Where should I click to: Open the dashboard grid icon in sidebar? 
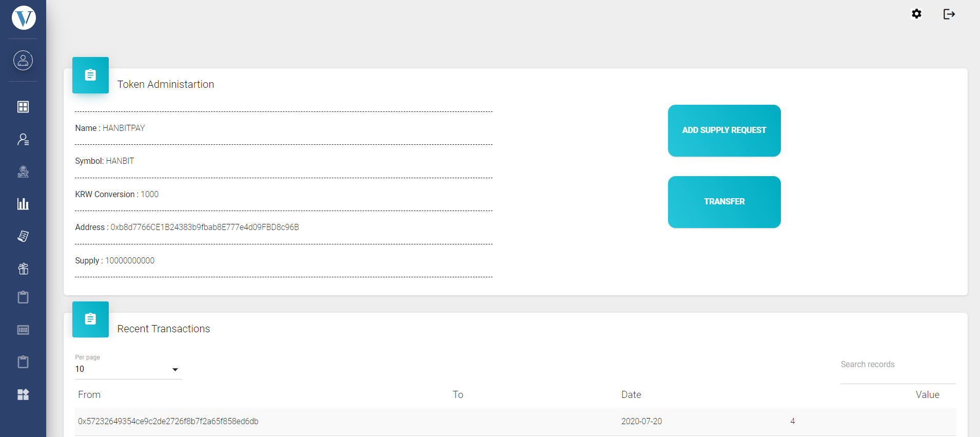pyautogui.click(x=23, y=107)
